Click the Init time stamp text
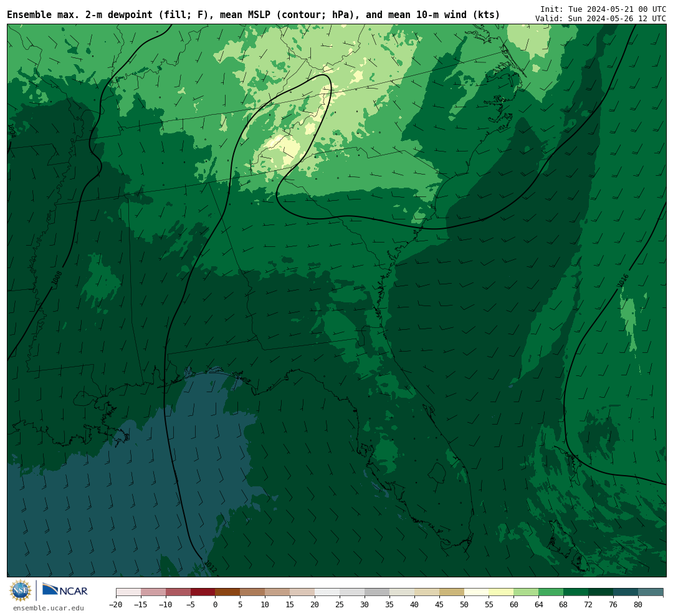 coord(603,9)
